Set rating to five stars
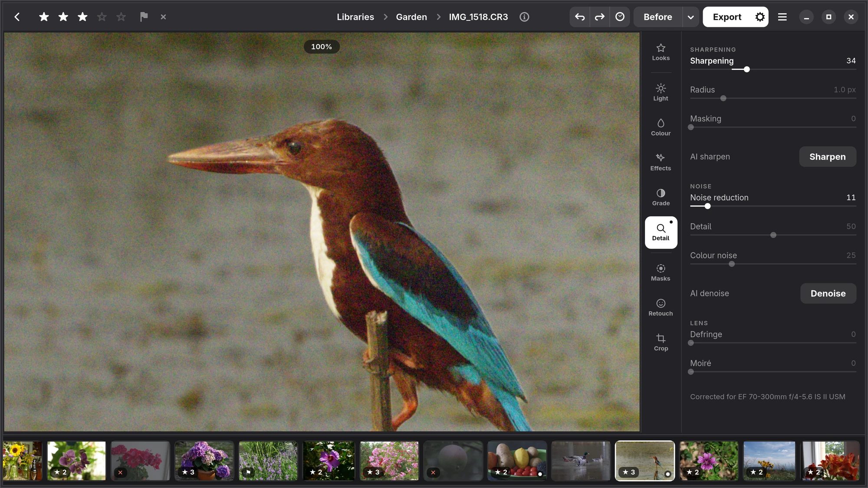Viewport: 868px width, 488px height. coord(121,17)
